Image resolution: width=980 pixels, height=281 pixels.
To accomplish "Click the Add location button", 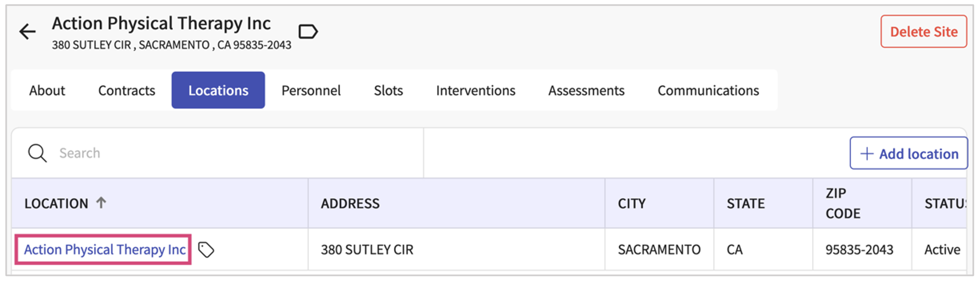I will [x=908, y=154].
